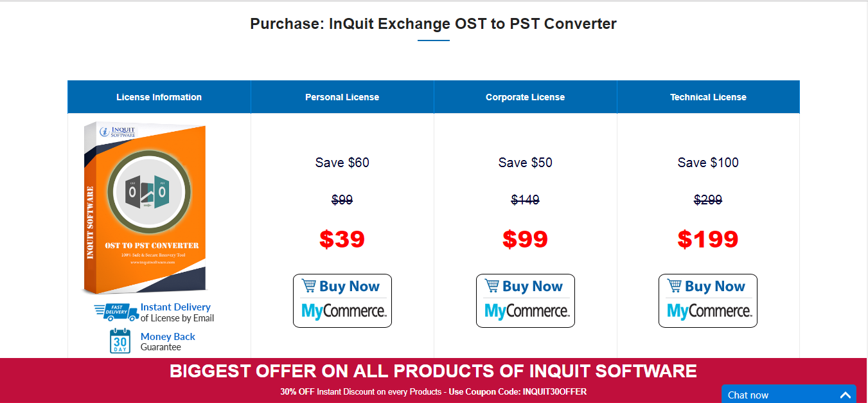Screen dimensions: 868x403
Task: Click the Instant Delivery link
Action: tap(175, 307)
